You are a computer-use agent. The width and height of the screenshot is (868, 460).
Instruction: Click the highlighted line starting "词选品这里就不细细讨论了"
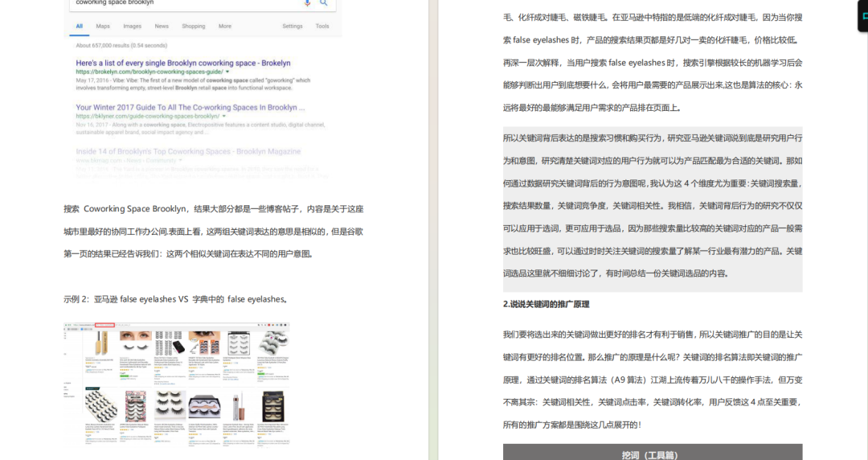coord(616,273)
